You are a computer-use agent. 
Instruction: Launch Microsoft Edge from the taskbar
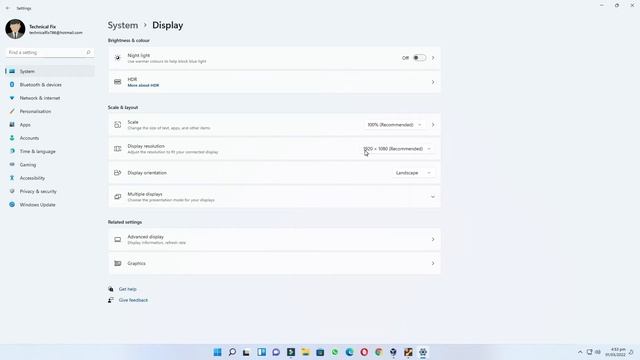349,352
